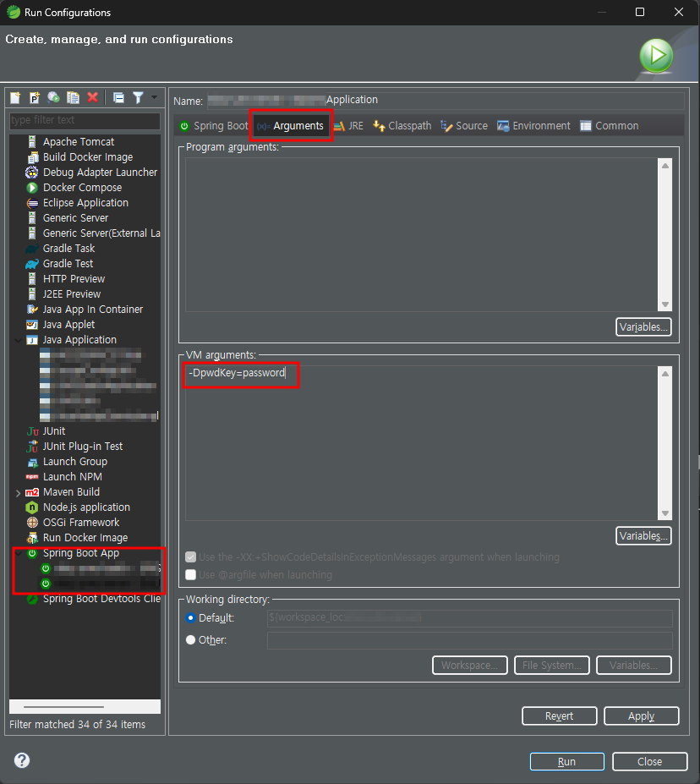Collapse all items in configuration tree

tap(118, 97)
